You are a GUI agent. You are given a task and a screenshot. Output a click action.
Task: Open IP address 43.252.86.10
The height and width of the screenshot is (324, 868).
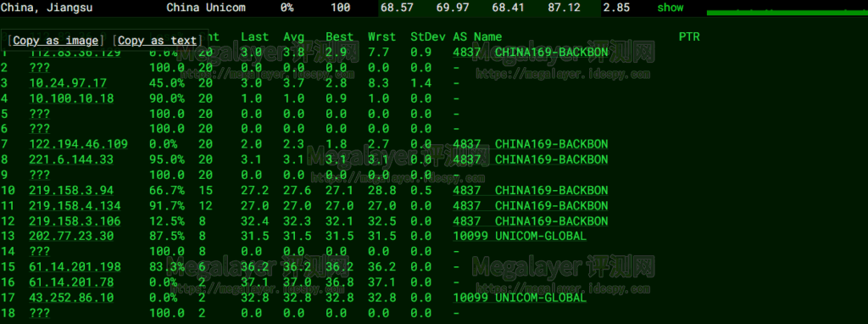coord(71,298)
